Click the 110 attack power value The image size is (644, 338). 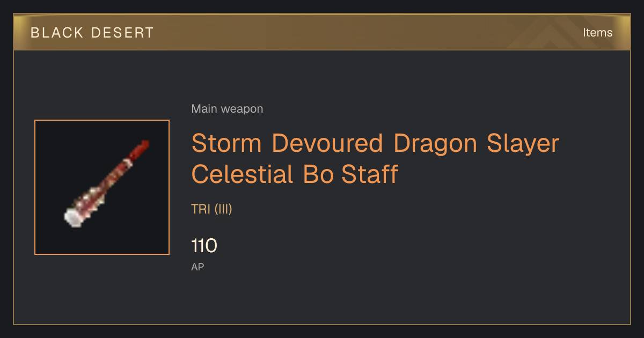pyautogui.click(x=204, y=246)
